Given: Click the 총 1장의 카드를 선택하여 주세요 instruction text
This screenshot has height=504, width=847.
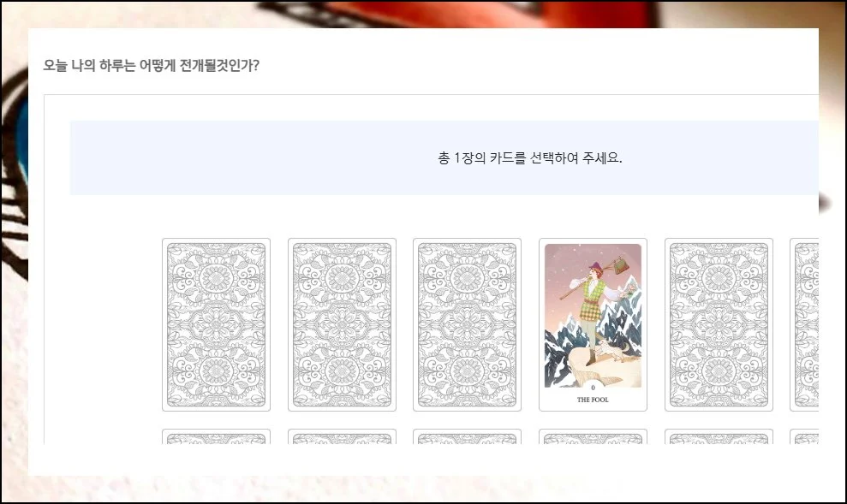Looking at the screenshot, I should pyautogui.click(x=530, y=158).
